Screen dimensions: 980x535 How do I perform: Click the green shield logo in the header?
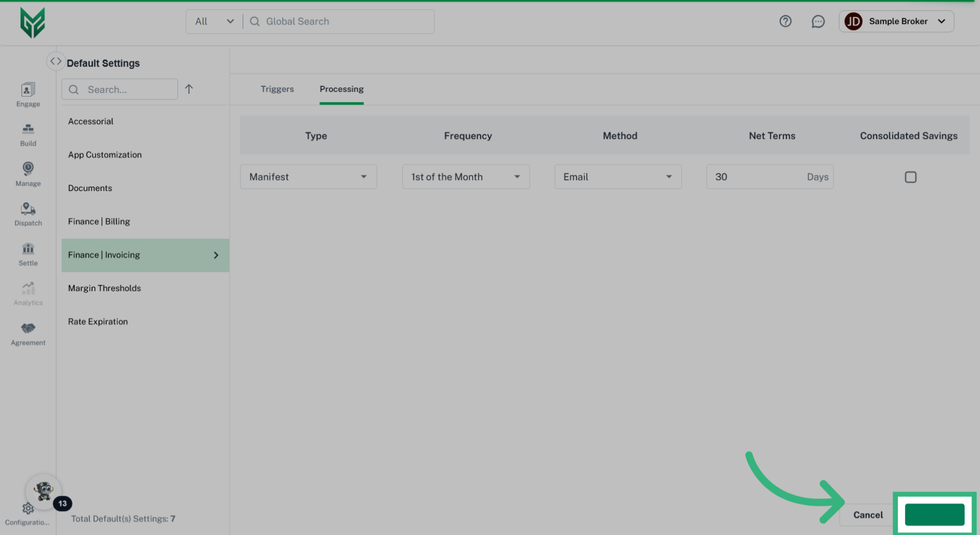pyautogui.click(x=33, y=22)
